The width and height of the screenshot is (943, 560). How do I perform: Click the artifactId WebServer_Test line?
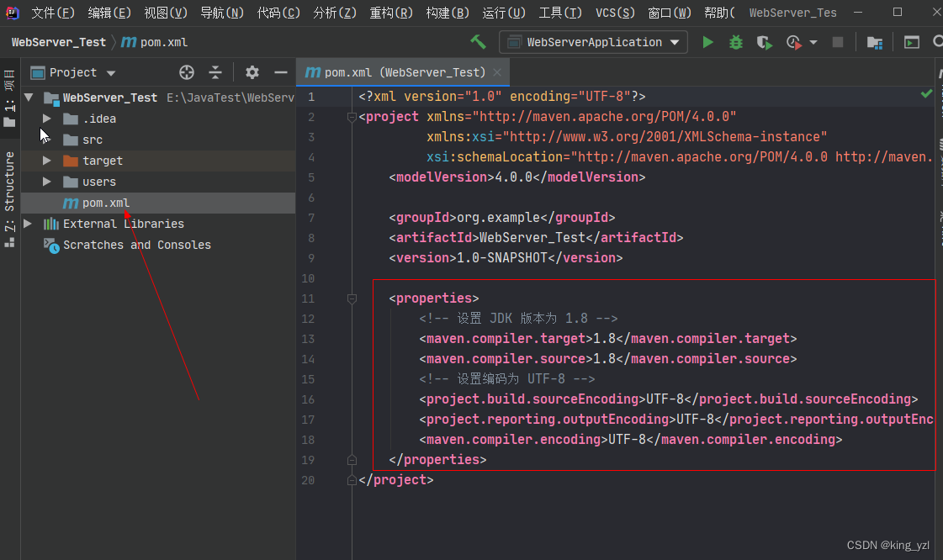point(536,238)
